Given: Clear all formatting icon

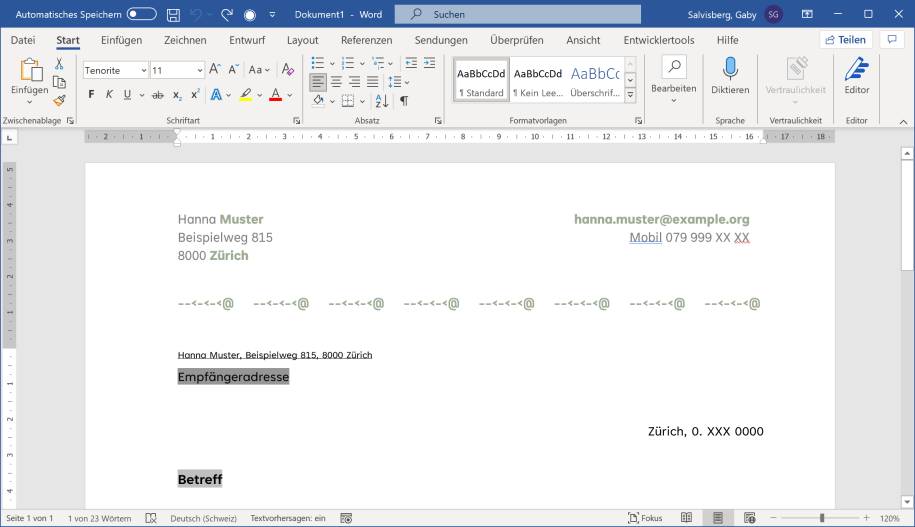Looking at the screenshot, I should [x=288, y=69].
